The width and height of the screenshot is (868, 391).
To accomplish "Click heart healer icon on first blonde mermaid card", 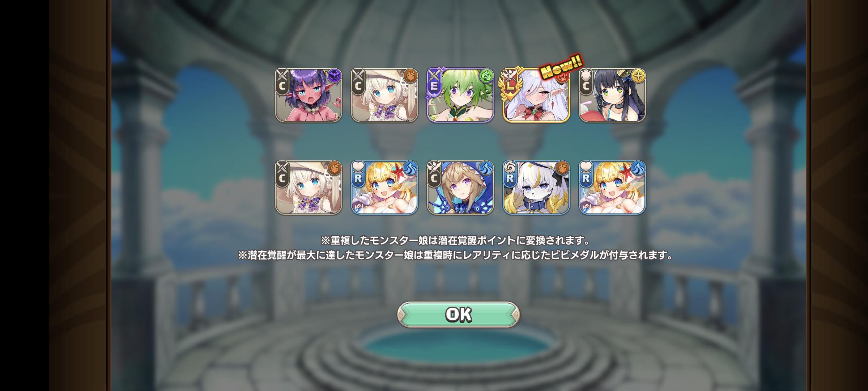I will click(x=358, y=168).
